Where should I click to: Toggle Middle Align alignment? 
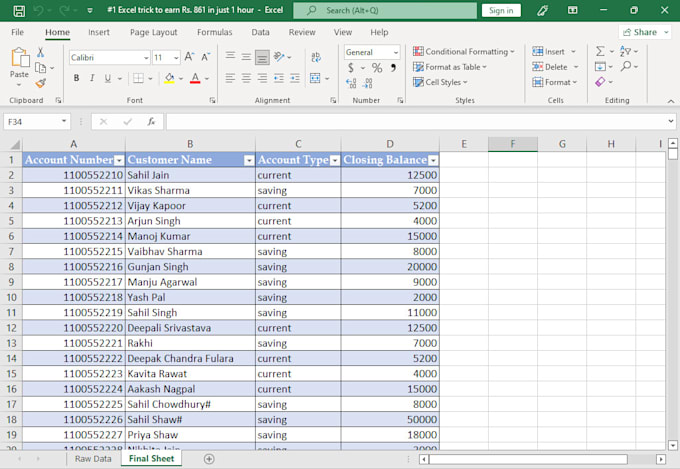(x=246, y=56)
